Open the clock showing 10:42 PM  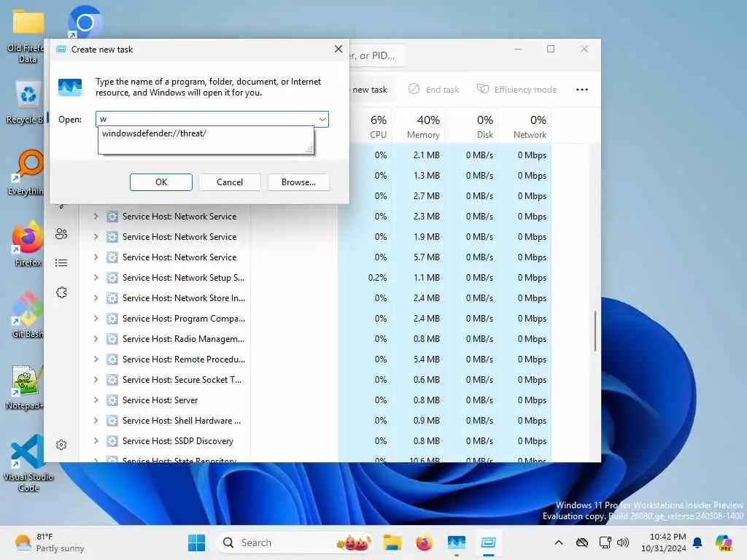click(663, 542)
